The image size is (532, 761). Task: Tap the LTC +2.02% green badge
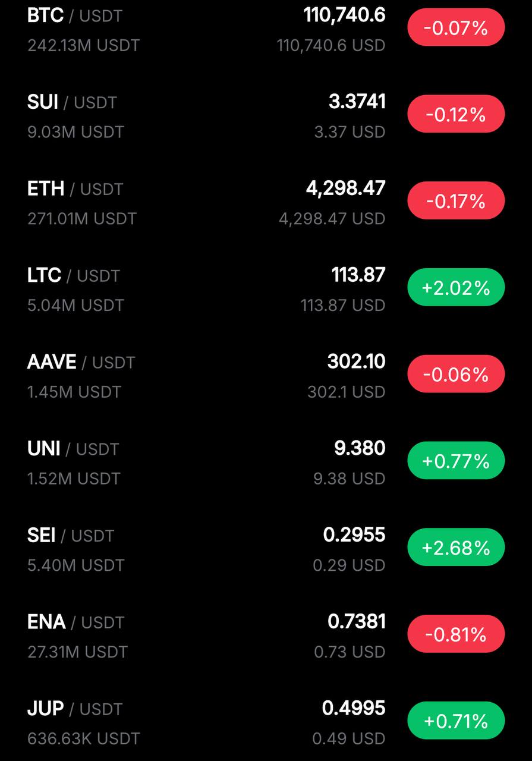coord(456,288)
